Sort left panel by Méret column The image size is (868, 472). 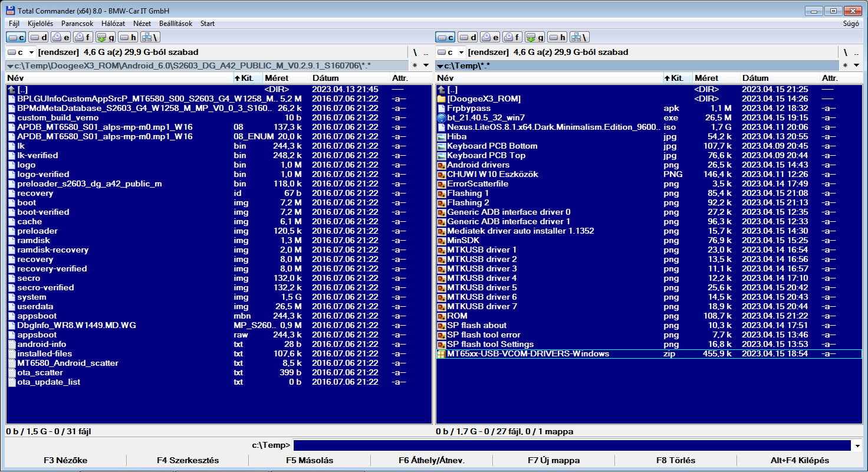coord(287,78)
